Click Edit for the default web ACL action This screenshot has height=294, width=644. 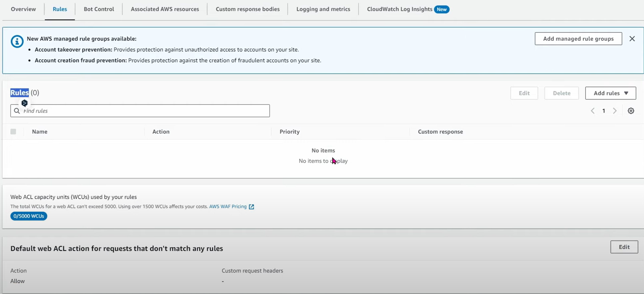[624, 247]
